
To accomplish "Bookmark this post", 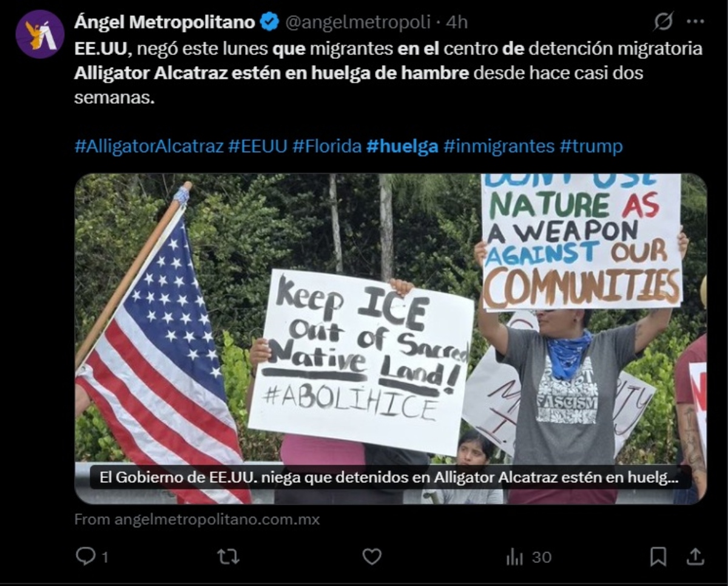I will [658, 556].
